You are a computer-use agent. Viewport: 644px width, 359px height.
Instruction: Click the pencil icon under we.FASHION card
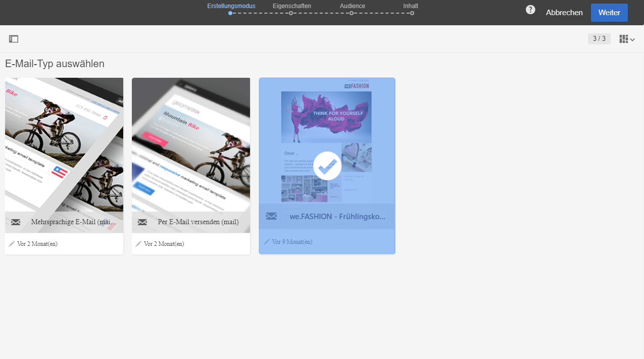pos(267,242)
